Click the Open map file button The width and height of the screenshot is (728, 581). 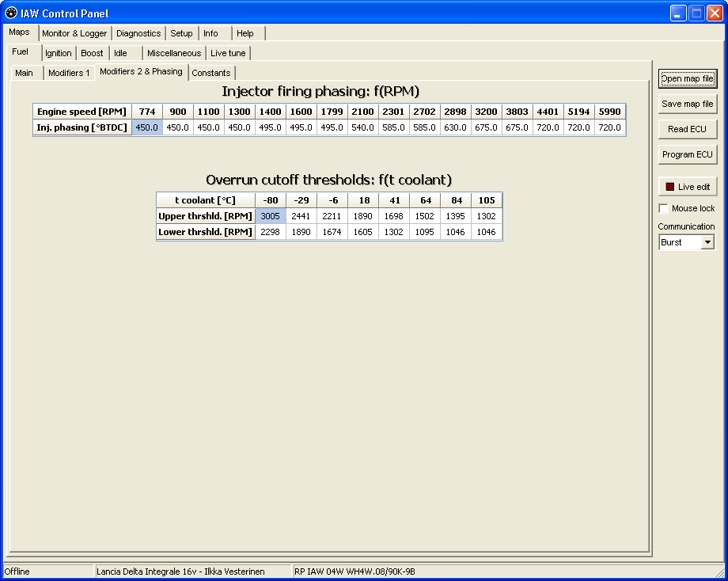687,78
